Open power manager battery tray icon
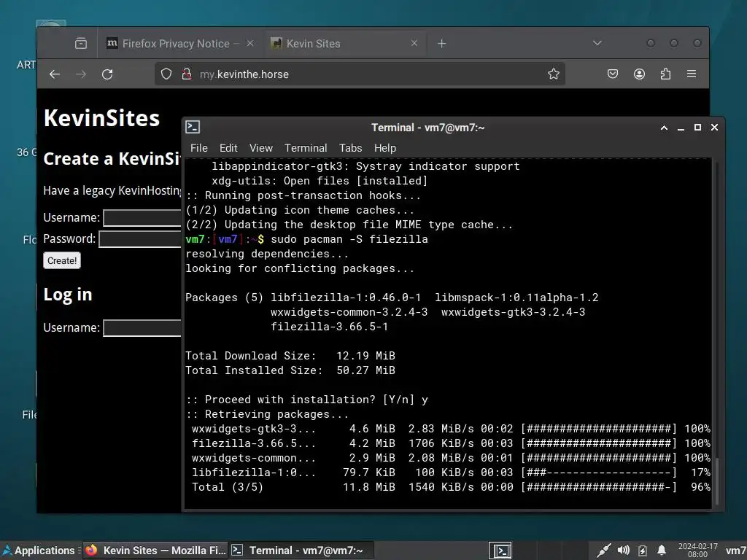 (643, 551)
